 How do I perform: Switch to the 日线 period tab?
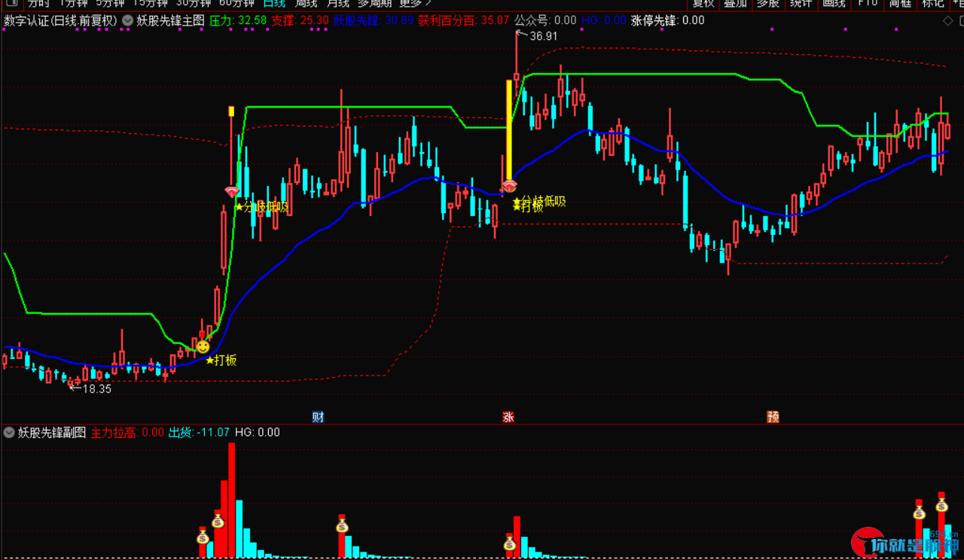(274, 3)
